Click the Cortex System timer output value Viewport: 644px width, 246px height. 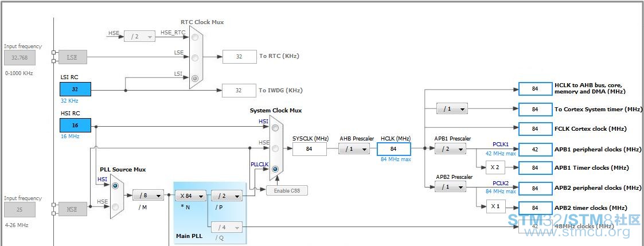[535, 110]
